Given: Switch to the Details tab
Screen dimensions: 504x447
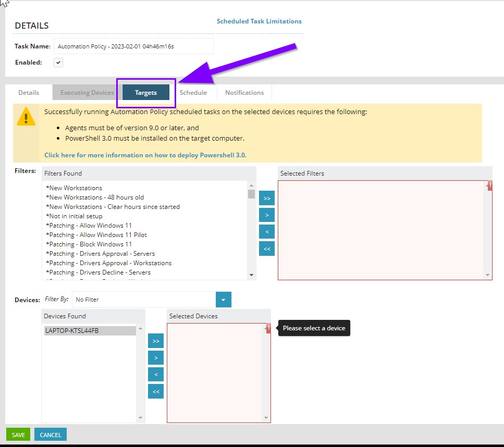Looking at the screenshot, I should (x=29, y=93).
